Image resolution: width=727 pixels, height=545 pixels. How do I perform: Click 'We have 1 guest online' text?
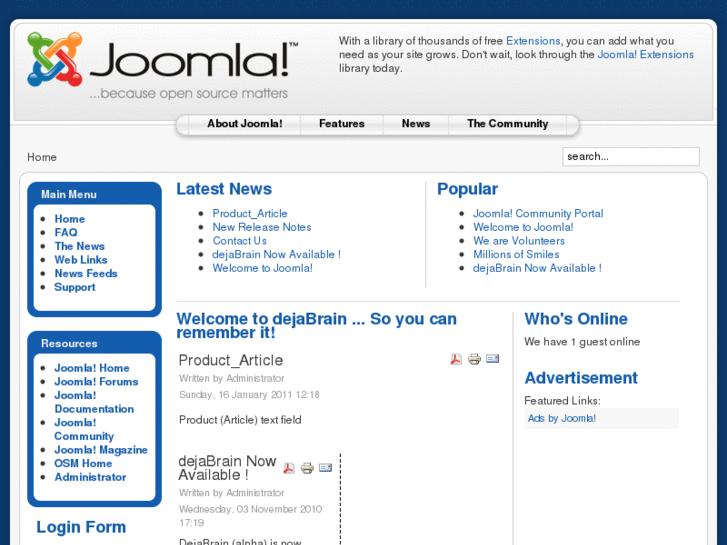click(582, 342)
